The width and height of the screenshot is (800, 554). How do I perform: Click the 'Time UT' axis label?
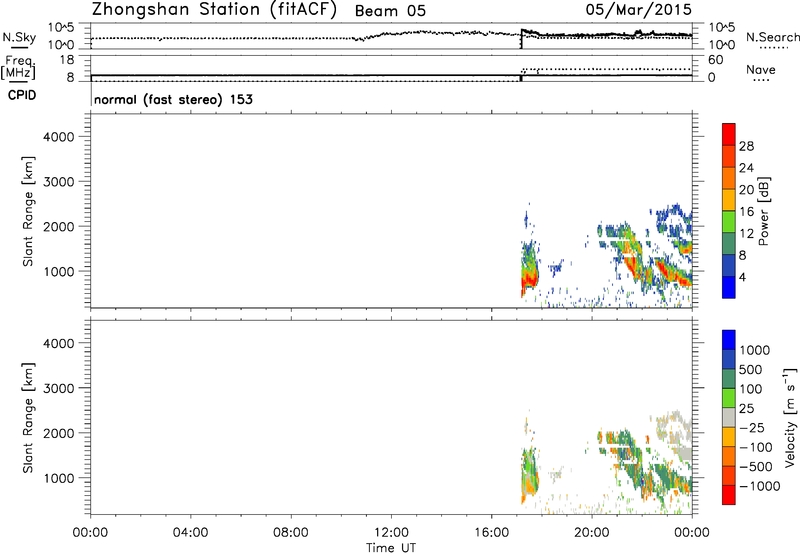[391, 548]
